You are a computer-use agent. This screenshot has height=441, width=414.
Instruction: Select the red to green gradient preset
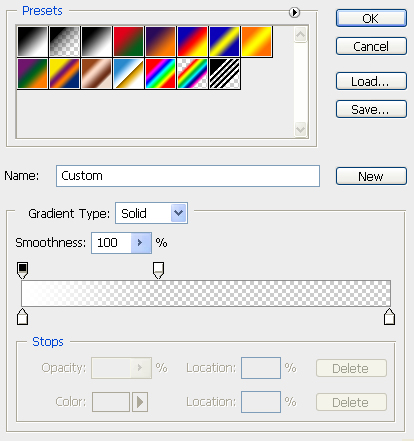tap(128, 41)
